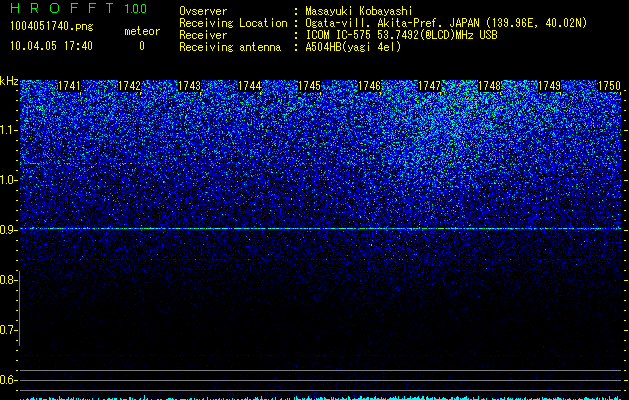Click the 1749 time marker
Image resolution: width=629 pixels, height=400 pixels.
(550, 86)
